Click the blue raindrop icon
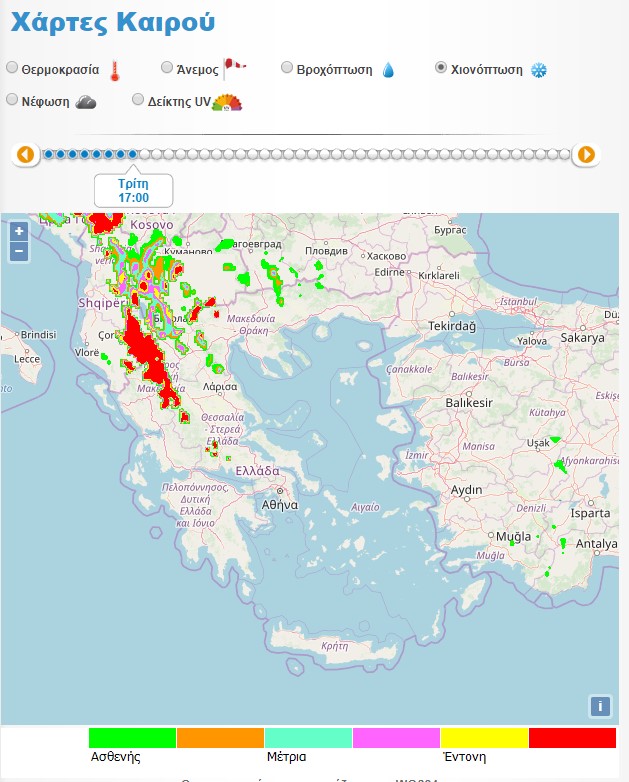 [x=388, y=70]
